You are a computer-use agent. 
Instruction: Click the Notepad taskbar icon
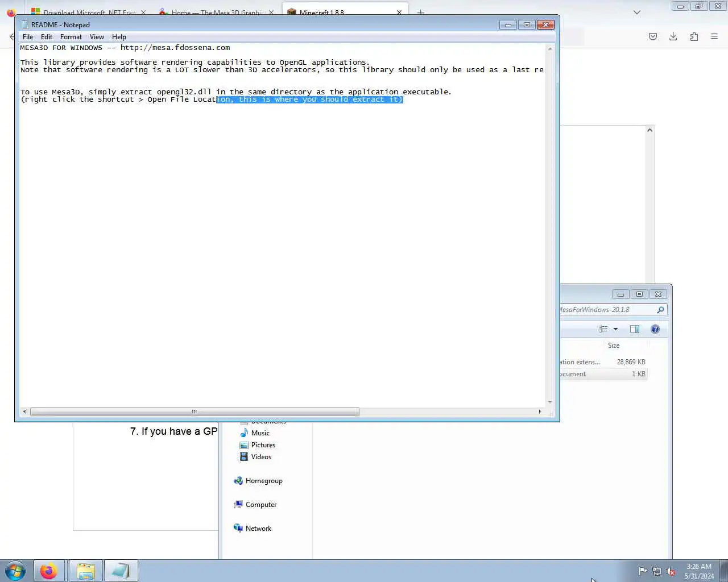click(x=121, y=571)
